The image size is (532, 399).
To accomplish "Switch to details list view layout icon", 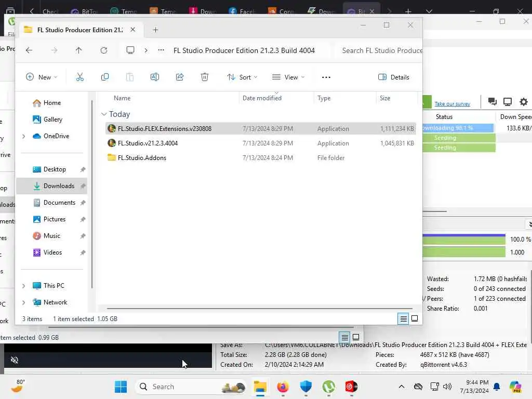I will tap(403, 318).
